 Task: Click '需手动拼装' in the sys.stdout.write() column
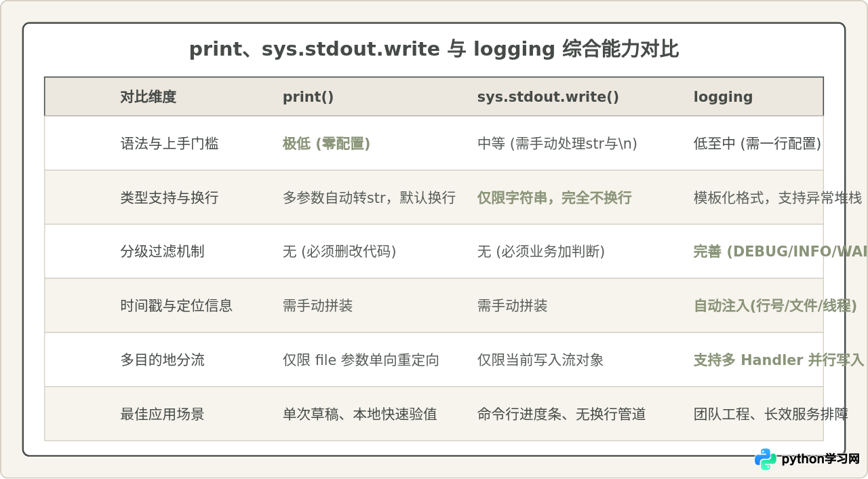pos(513,305)
